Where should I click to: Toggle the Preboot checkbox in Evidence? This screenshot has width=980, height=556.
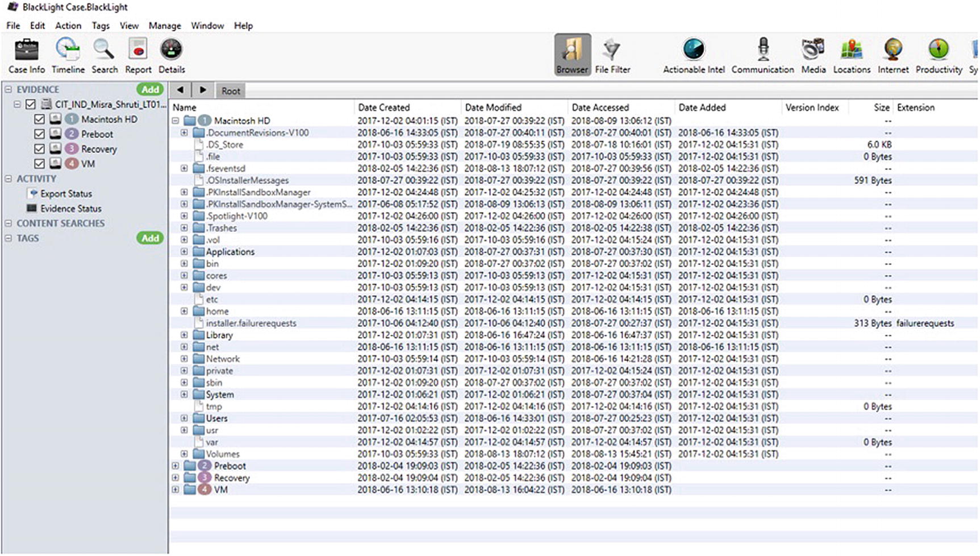[39, 134]
